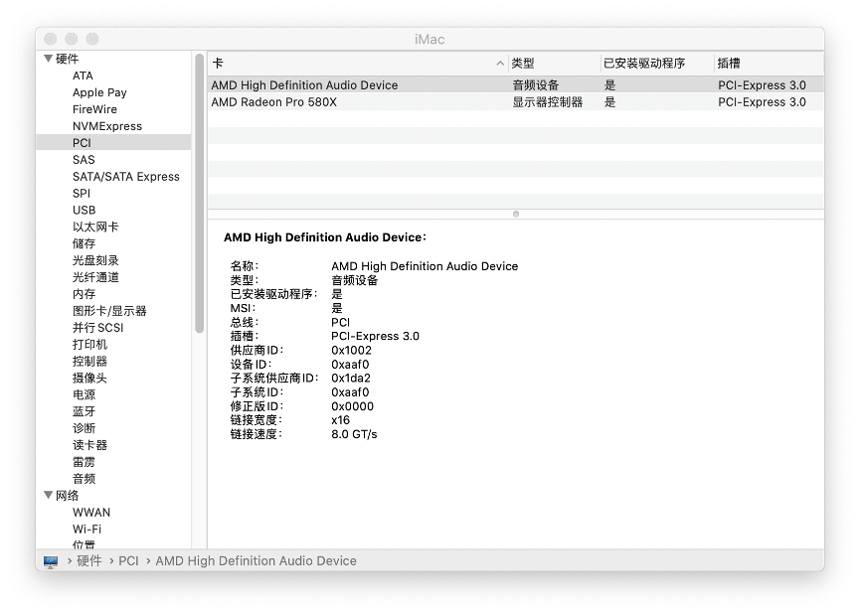Select the PCI sidebar item
The image size is (861, 616).
(x=113, y=143)
